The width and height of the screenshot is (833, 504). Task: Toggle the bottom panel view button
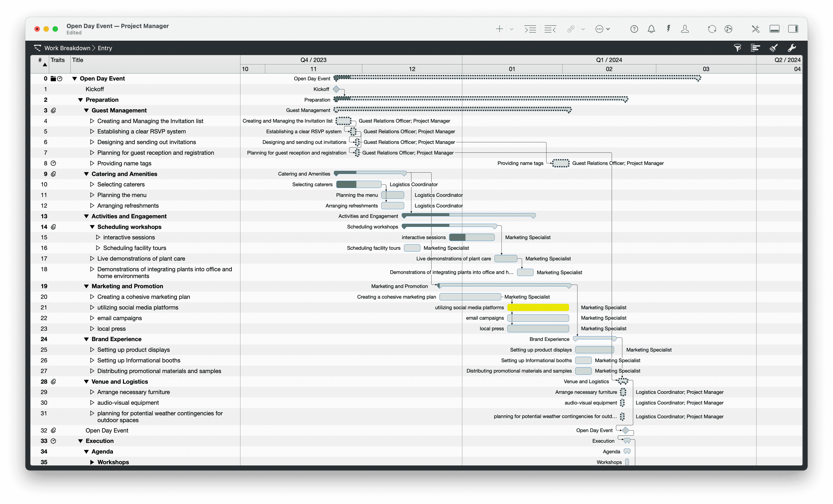point(775,29)
